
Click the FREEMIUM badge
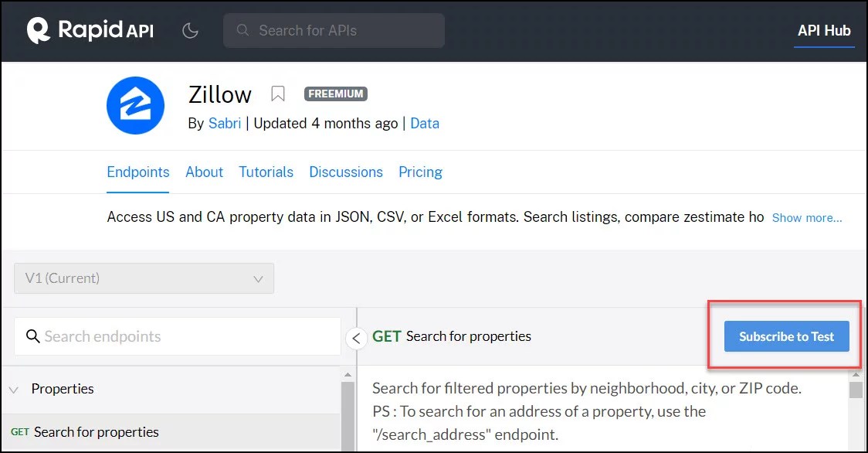point(335,94)
